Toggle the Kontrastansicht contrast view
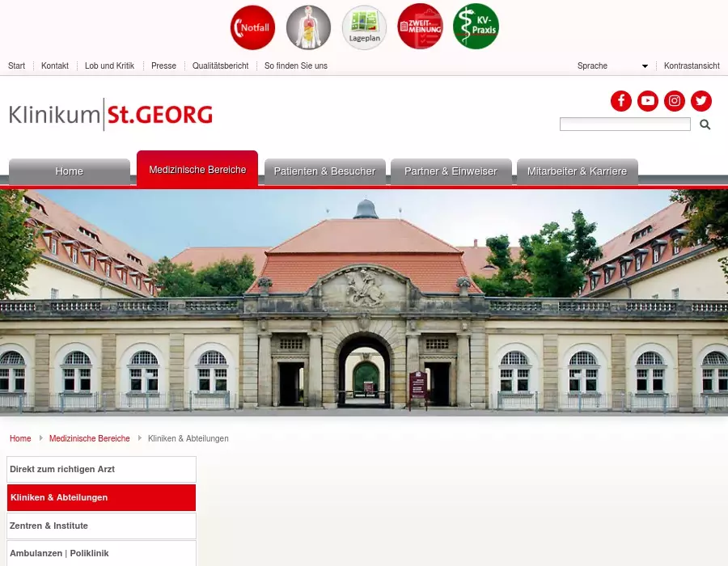Viewport: 728px width, 566px height. pyautogui.click(x=692, y=65)
